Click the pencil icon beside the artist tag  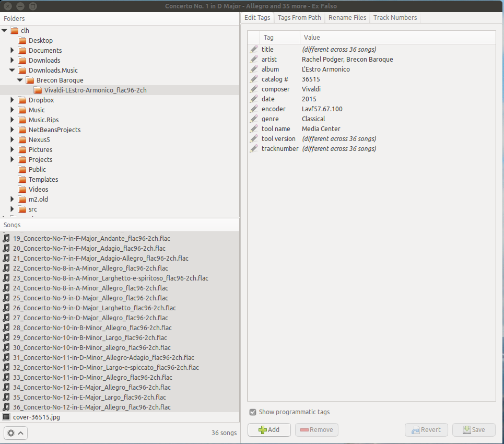tap(254, 60)
